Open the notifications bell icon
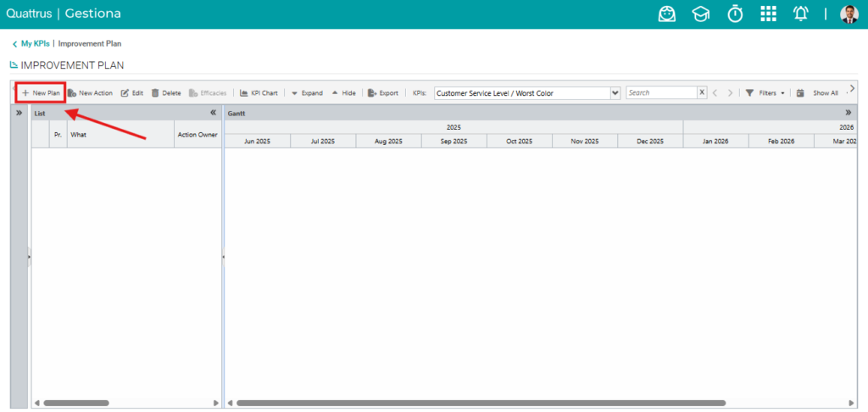The width and height of the screenshot is (868, 412). point(801,14)
